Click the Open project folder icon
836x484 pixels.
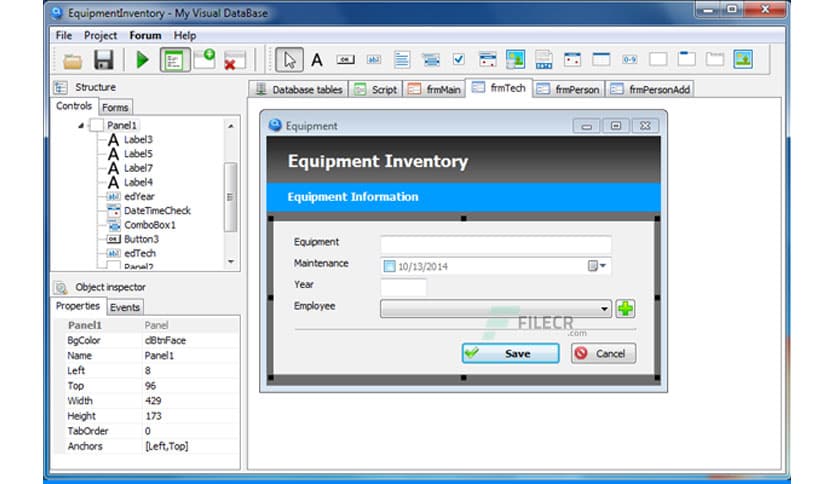coord(73,60)
